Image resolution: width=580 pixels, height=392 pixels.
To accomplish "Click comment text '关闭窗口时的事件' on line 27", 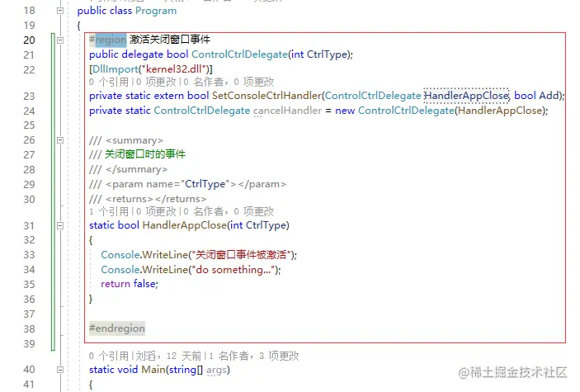I will 145,154.
